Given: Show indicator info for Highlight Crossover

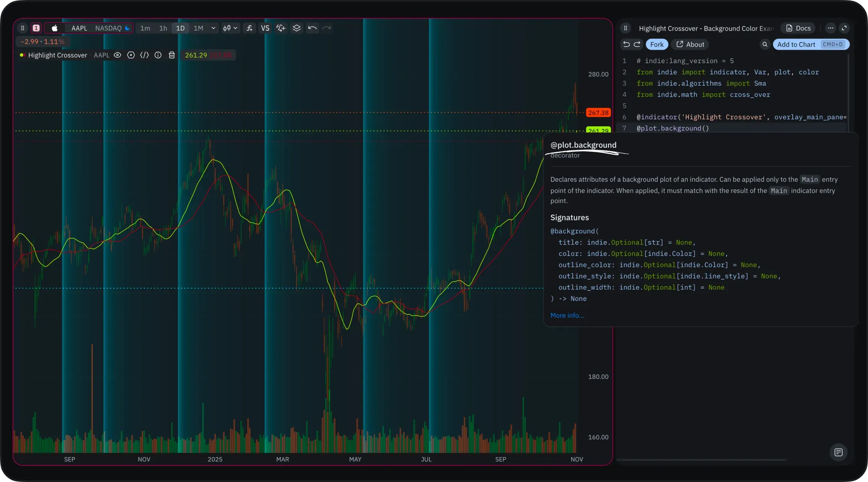Looking at the screenshot, I should click(x=158, y=55).
